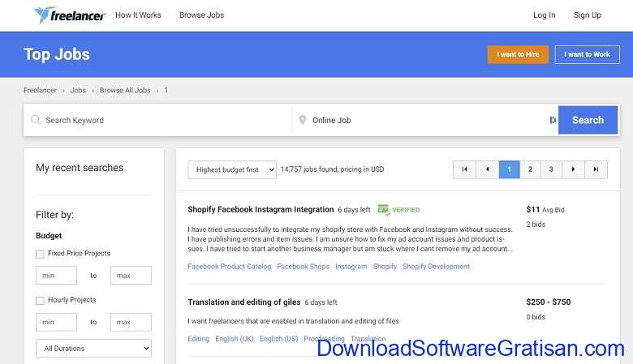The width and height of the screenshot is (633, 364).
Task: Click the I want to Hire button
Action: click(518, 54)
